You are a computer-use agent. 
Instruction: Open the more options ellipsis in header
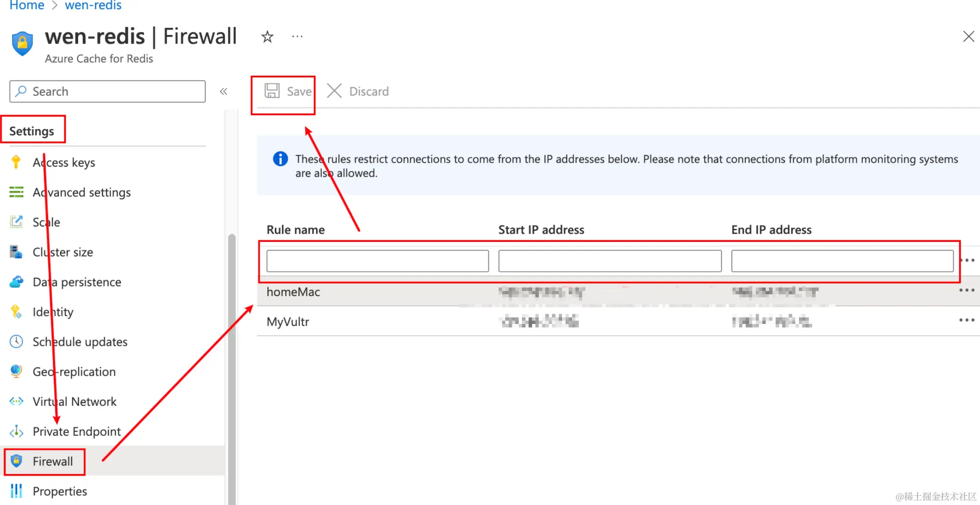point(297,37)
